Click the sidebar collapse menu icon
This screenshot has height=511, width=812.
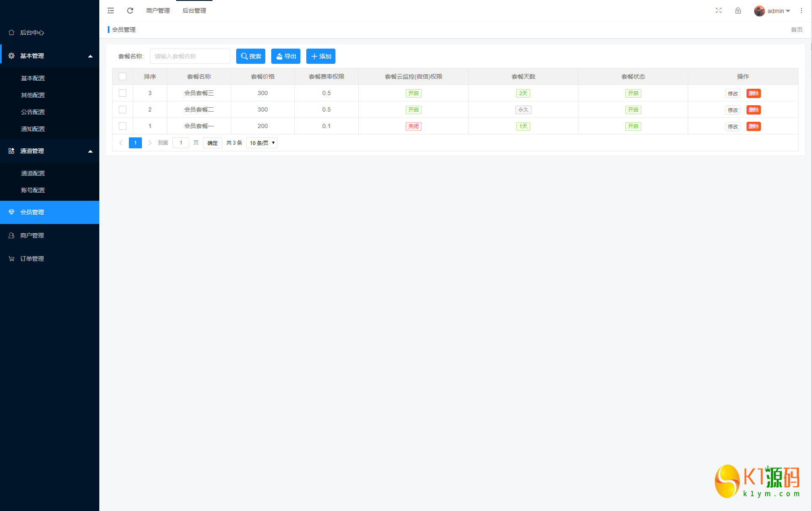(x=111, y=11)
